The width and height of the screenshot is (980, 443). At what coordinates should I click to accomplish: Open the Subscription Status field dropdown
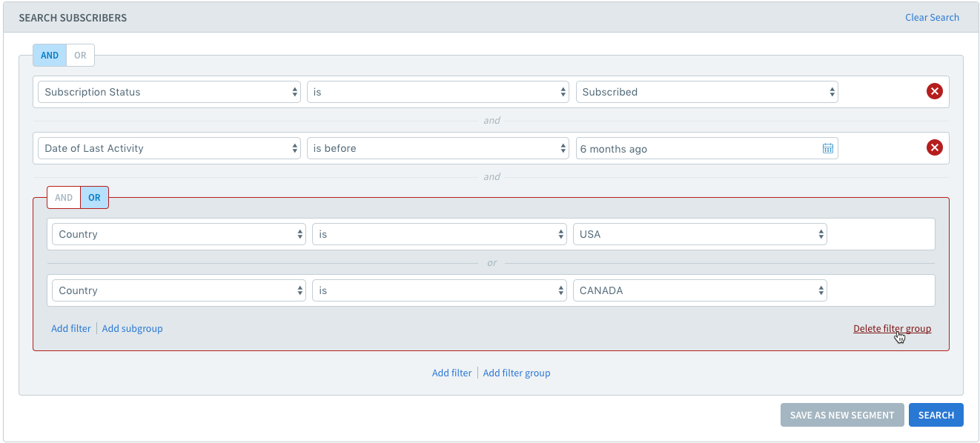tap(170, 92)
